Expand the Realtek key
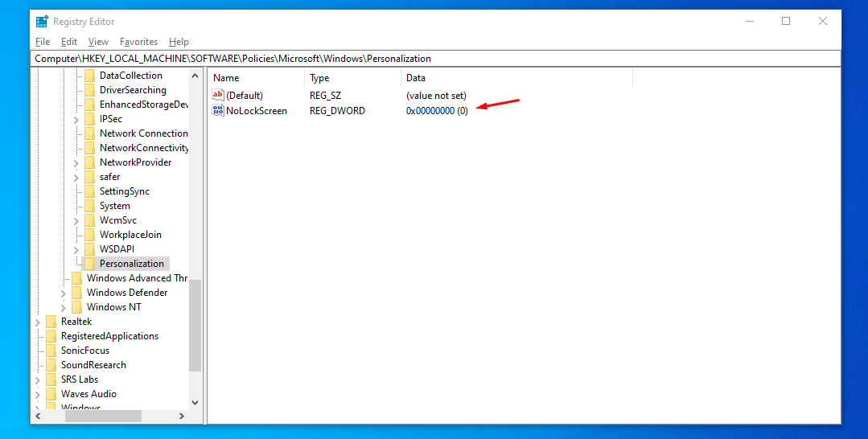868x439 pixels. click(x=37, y=322)
